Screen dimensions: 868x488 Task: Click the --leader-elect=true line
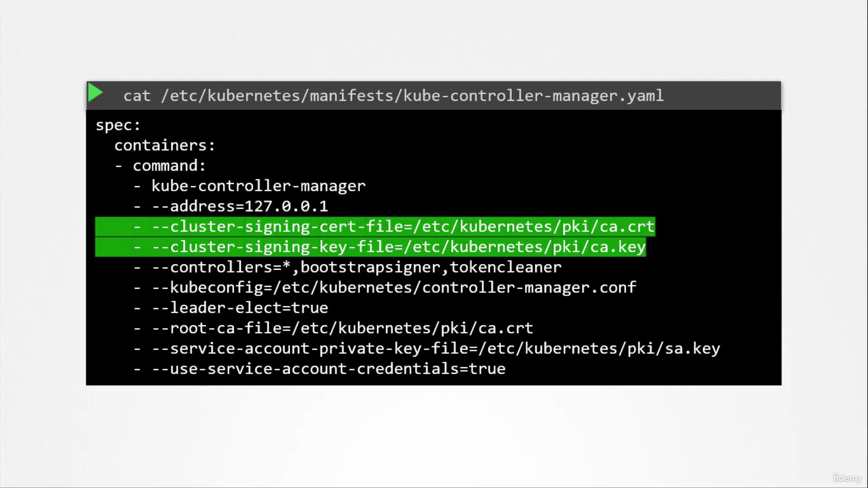pos(231,308)
